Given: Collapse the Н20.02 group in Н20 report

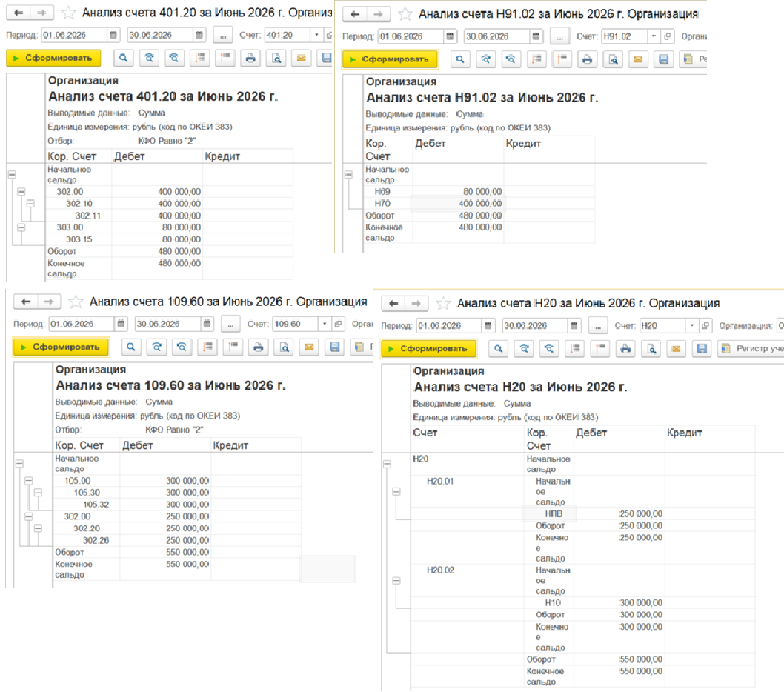Looking at the screenshot, I should coord(396,581).
